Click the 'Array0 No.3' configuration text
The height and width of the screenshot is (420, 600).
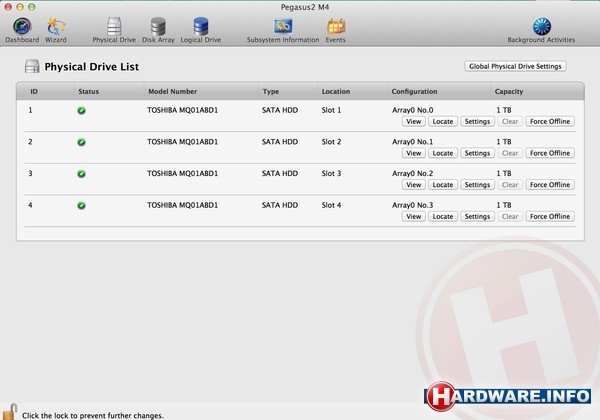coord(412,205)
